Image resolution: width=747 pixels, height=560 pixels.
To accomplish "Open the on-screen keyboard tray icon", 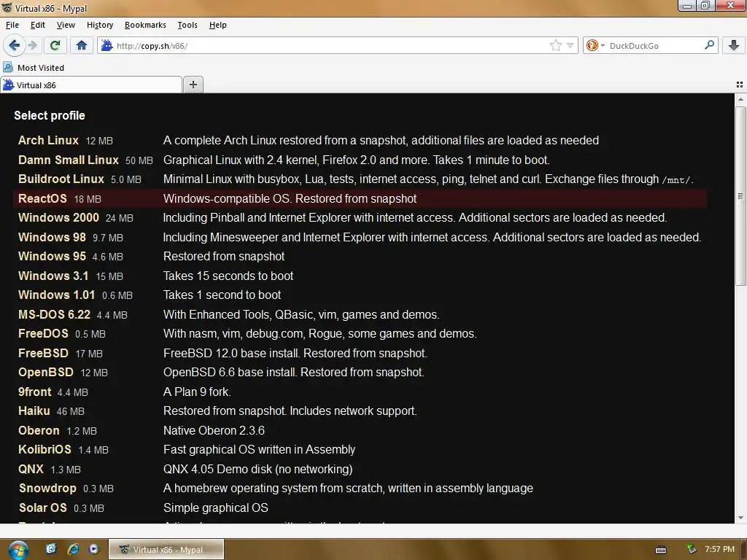I will tap(661, 550).
